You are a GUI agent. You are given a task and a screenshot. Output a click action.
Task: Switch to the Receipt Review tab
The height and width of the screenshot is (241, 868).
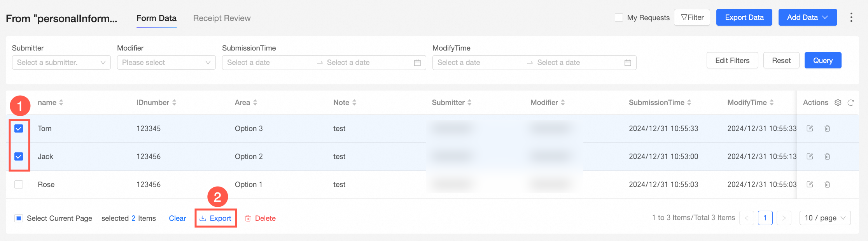(222, 18)
